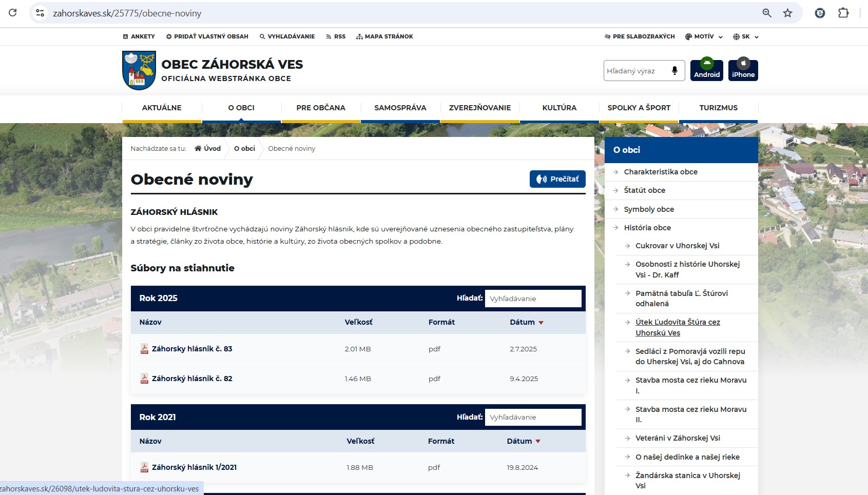Open the SK language dropdown
This screenshot has width=868, height=495.
click(745, 36)
